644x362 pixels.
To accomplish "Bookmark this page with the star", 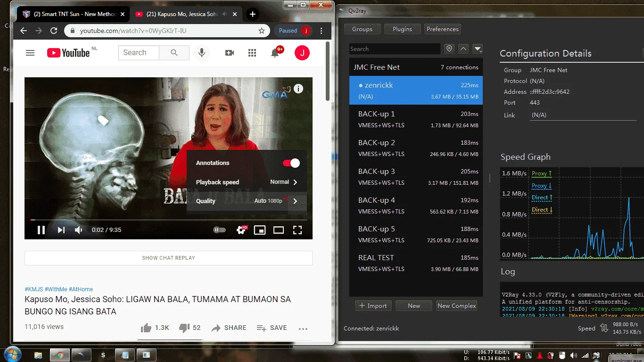I will tap(262, 31).
